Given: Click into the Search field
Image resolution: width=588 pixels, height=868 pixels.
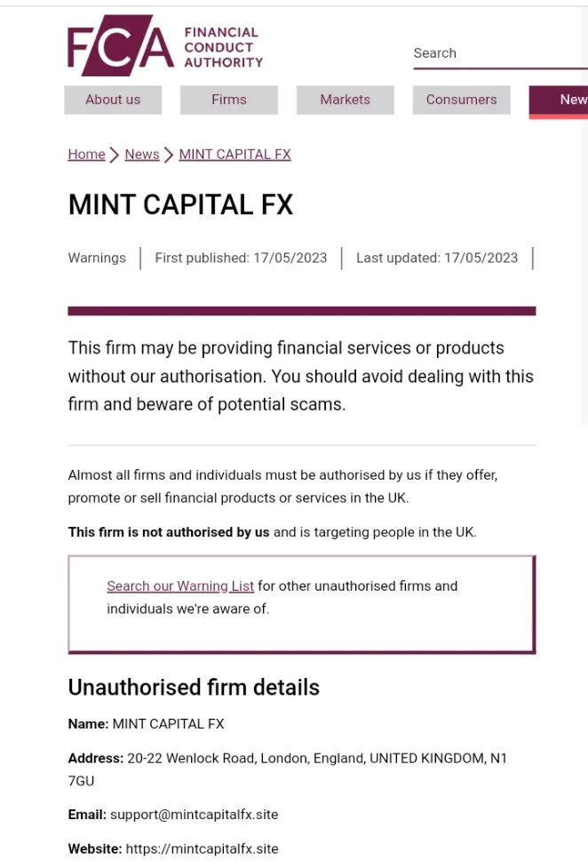Looking at the screenshot, I should (x=501, y=53).
